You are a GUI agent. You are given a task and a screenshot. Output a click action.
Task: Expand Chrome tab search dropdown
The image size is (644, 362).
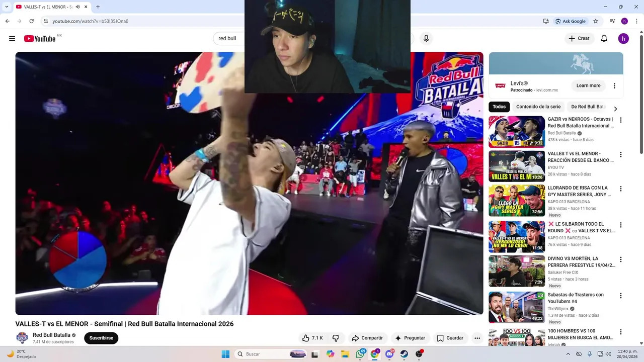(x=7, y=7)
